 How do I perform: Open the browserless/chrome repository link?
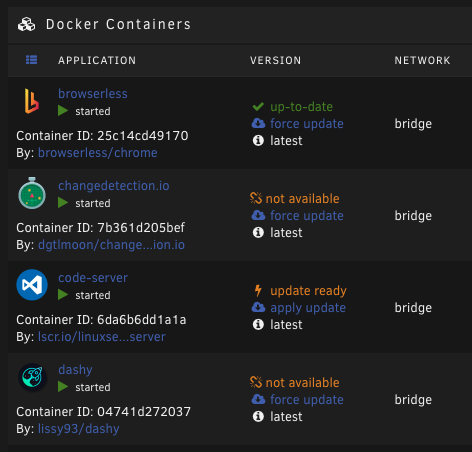pos(98,153)
